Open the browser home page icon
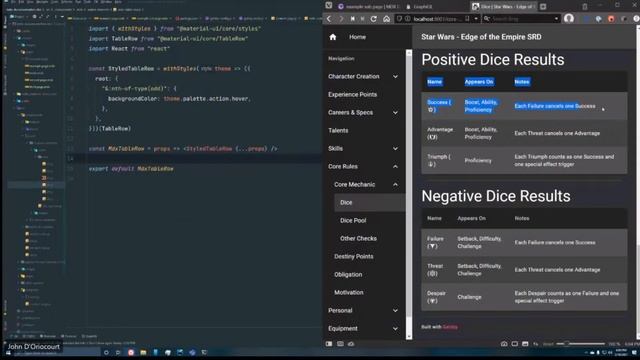 pyautogui.click(x=386, y=19)
